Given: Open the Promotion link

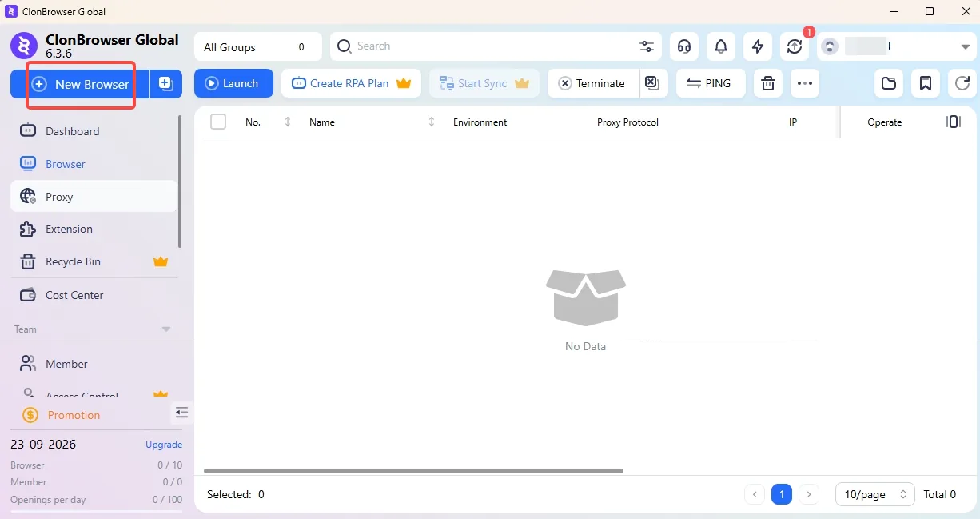Looking at the screenshot, I should click(x=74, y=415).
